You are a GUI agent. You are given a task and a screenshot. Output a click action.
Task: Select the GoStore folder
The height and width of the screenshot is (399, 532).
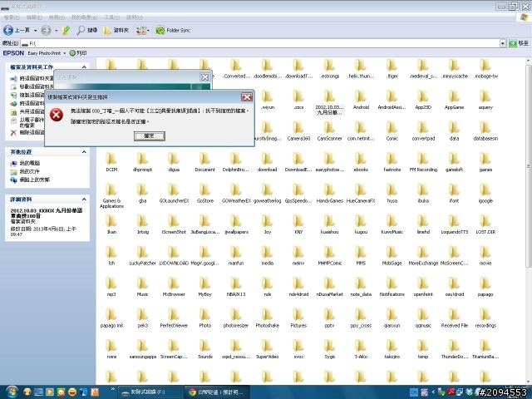click(205, 194)
